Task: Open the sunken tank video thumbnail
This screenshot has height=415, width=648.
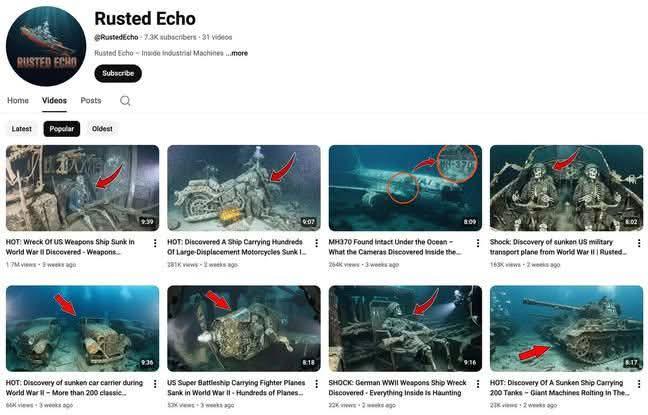Action: coord(566,329)
